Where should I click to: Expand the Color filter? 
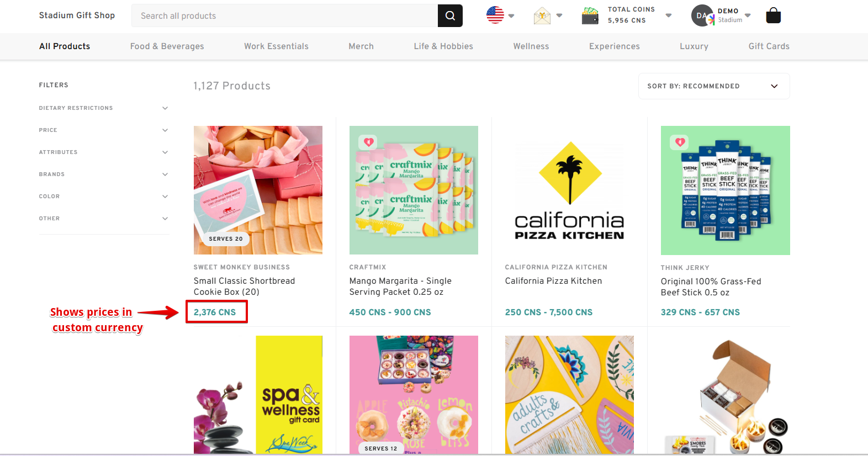[165, 197]
